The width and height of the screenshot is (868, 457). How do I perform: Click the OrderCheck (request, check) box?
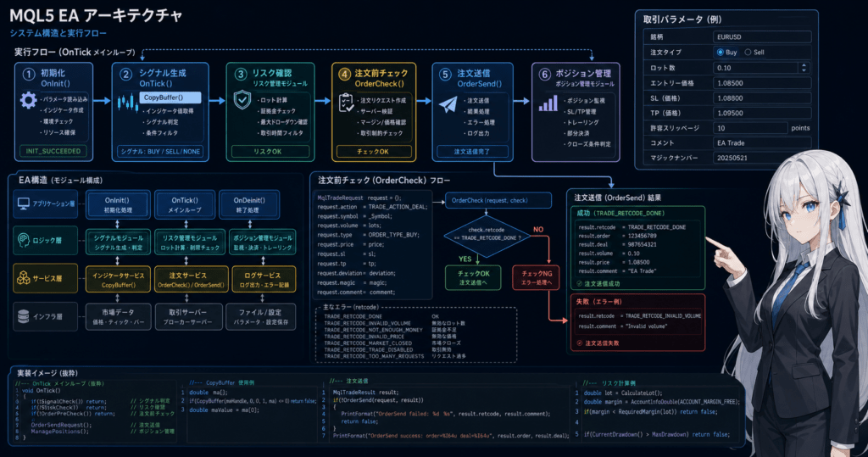(x=498, y=201)
